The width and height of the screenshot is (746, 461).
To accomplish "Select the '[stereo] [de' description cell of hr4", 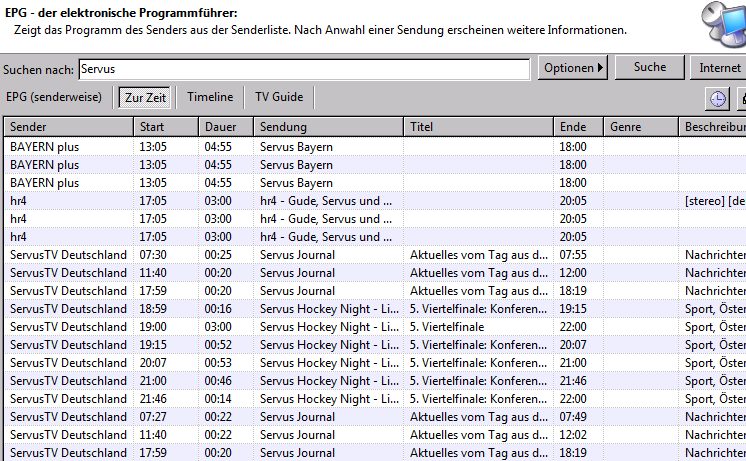I will [x=714, y=201].
